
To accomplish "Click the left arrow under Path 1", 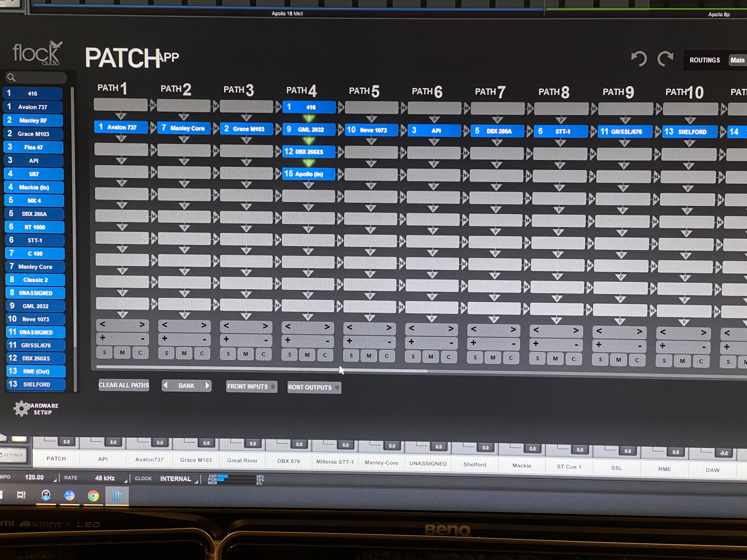I will point(103,324).
